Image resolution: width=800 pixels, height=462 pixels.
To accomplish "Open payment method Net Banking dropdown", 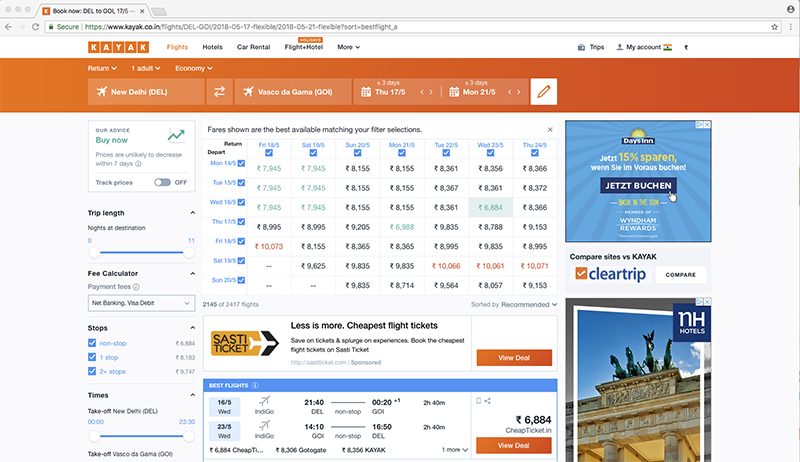I will [x=141, y=303].
